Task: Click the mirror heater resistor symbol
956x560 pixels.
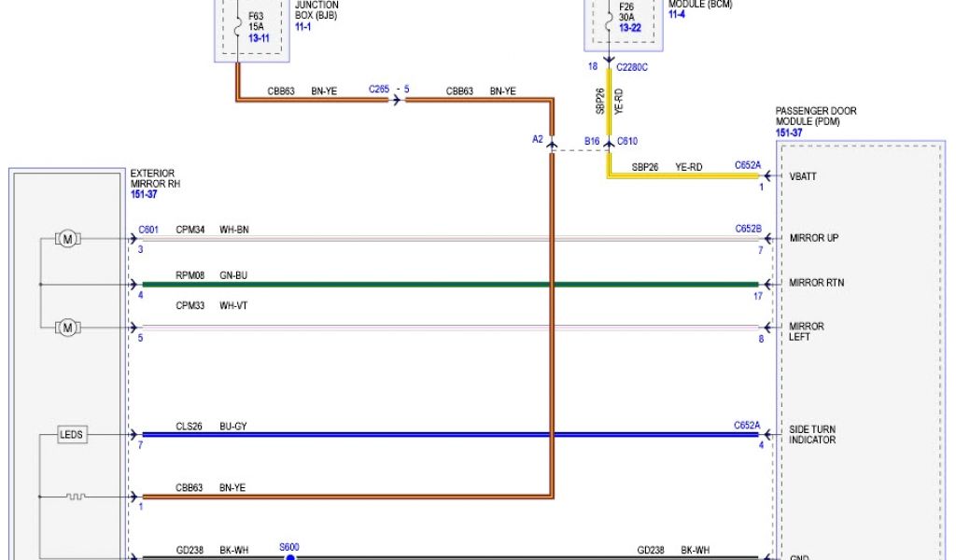Action: (x=76, y=497)
